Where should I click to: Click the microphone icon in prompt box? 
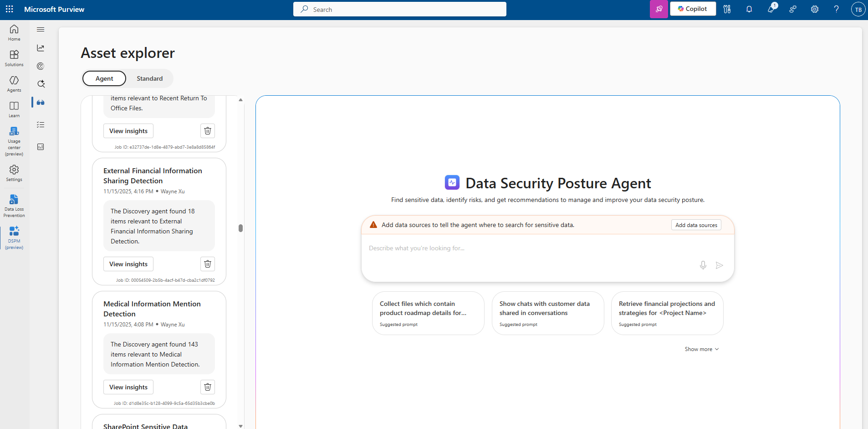703,265
